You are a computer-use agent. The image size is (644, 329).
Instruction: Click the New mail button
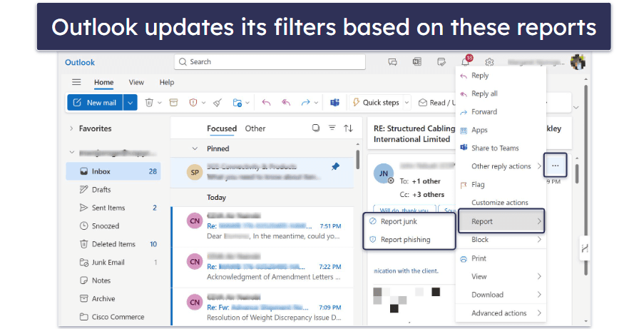[95, 102]
